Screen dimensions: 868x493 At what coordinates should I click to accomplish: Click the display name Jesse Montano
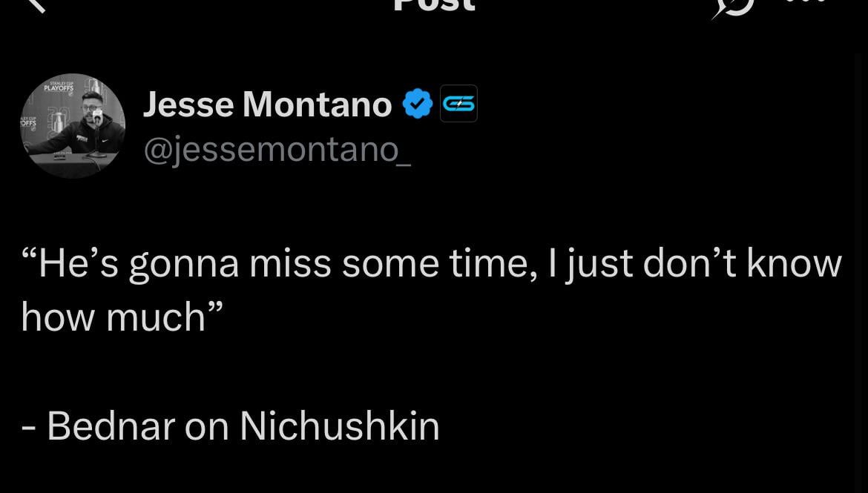(267, 104)
